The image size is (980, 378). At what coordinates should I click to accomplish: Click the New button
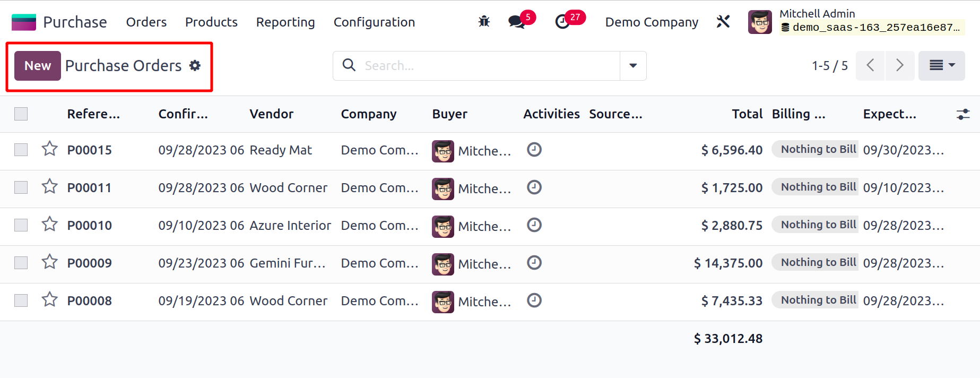pos(38,66)
